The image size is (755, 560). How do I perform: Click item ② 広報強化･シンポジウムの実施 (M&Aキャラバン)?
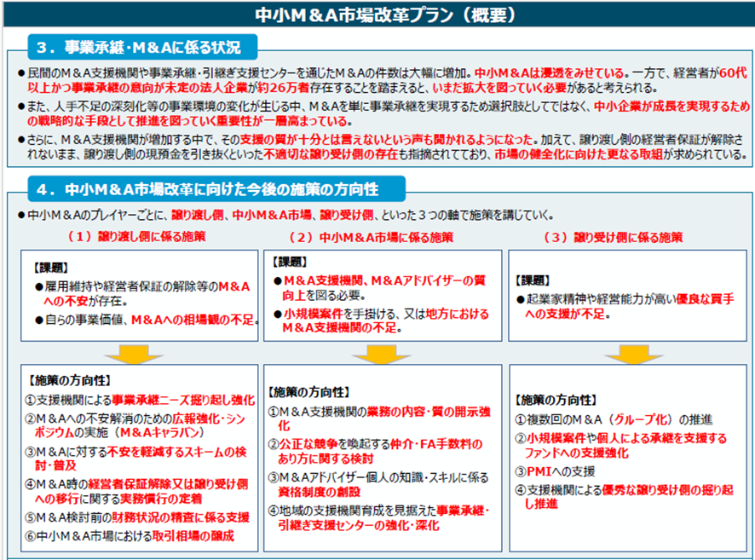pyautogui.click(x=139, y=424)
